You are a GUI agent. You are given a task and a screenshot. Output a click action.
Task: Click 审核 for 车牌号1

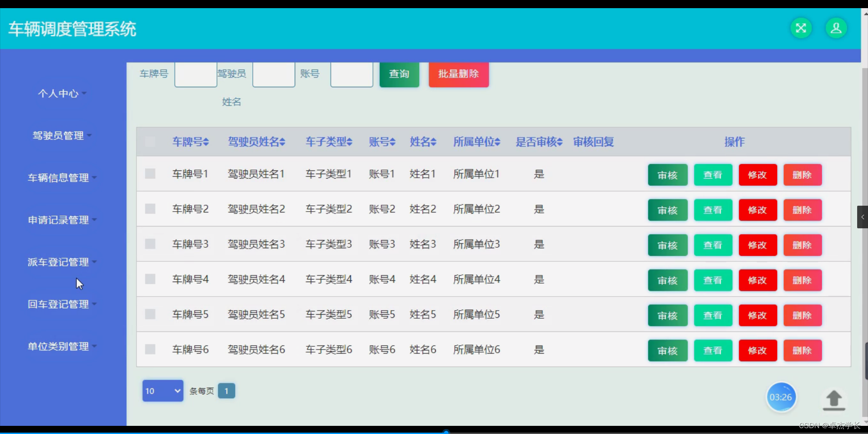click(668, 175)
